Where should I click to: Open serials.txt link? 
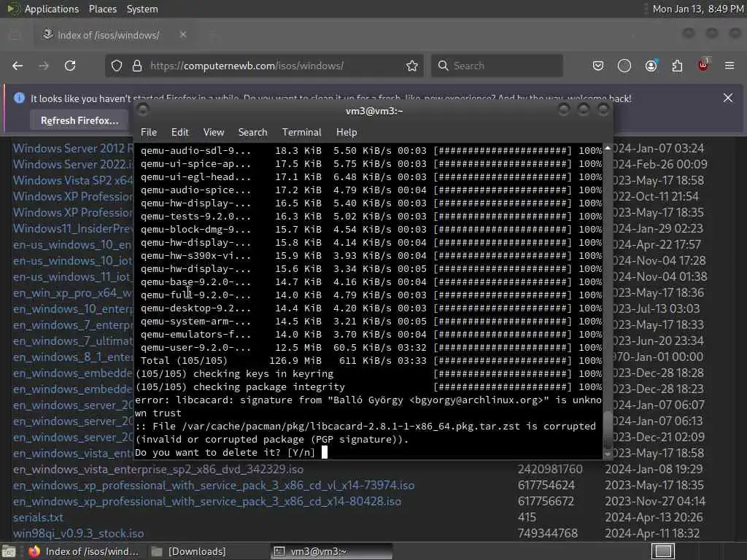(x=38, y=518)
